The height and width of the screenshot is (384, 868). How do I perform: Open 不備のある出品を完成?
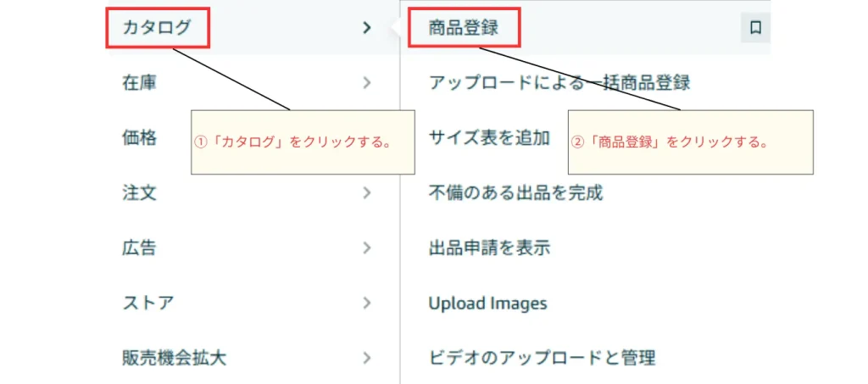click(515, 192)
